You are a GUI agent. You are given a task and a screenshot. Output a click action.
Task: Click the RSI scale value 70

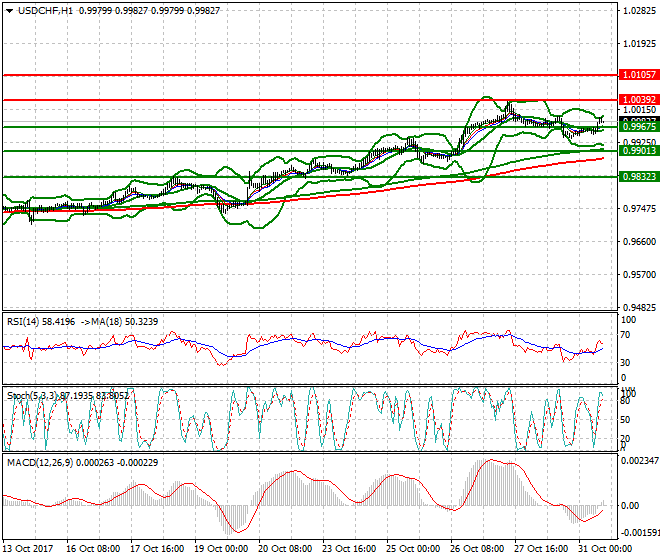[627, 336]
